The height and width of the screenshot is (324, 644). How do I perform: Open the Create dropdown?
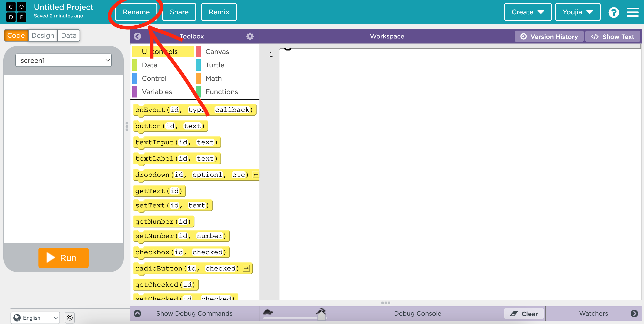pyautogui.click(x=527, y=12)
